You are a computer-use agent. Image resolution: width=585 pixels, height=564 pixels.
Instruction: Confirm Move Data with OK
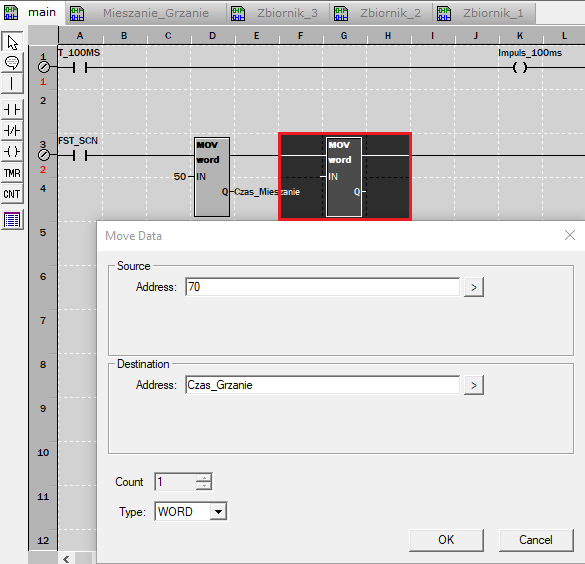coord(446,540)
